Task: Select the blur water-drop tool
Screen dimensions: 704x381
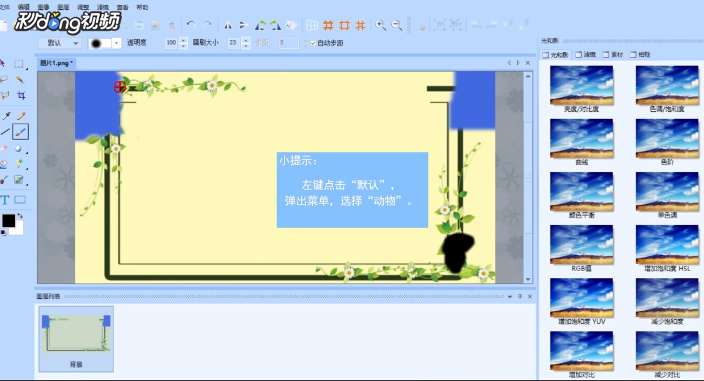Action: pyautogui.click(x=18, y=148)
